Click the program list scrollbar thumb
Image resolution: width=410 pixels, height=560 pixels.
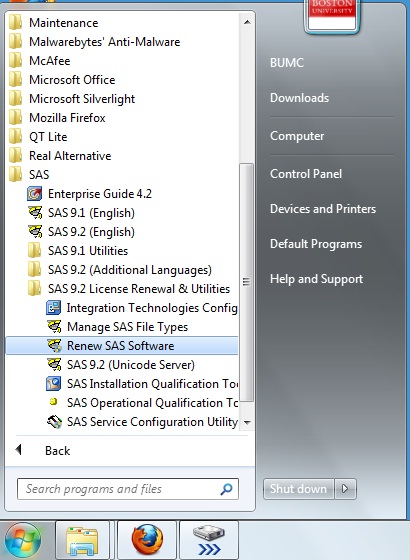(x=246, y=282)
